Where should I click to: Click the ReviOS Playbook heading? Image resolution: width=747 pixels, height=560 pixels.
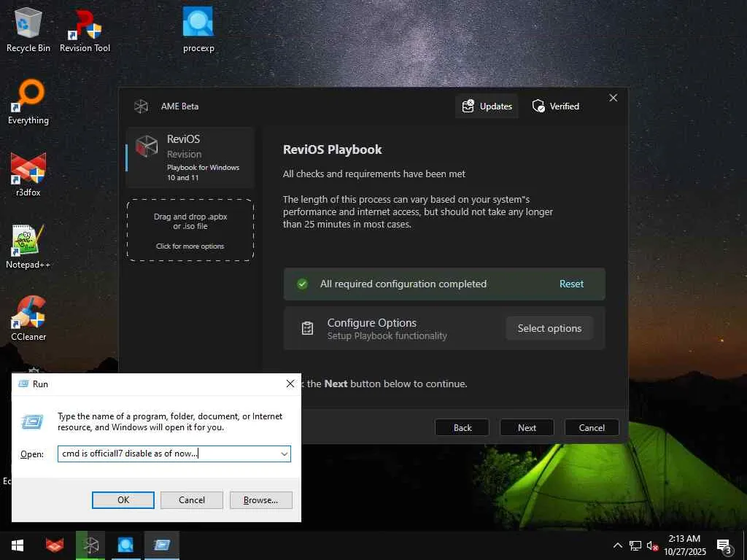pos(332,149)
